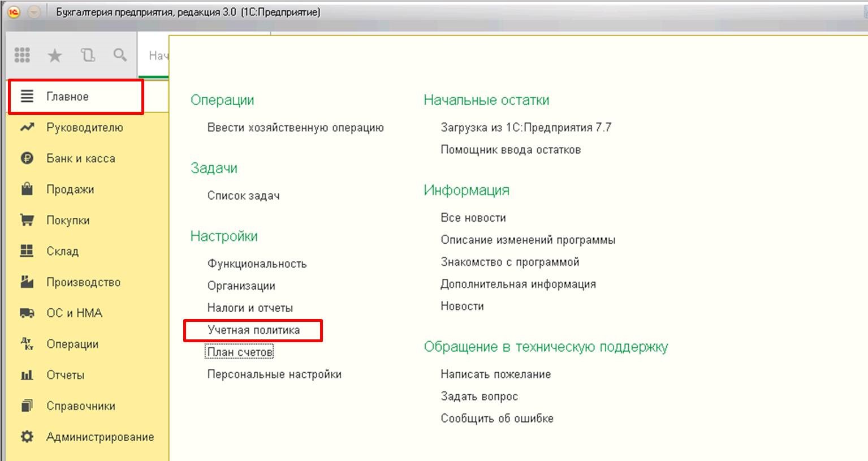
Task: Click the Руководителю chart icon
Action: (27, 127)
